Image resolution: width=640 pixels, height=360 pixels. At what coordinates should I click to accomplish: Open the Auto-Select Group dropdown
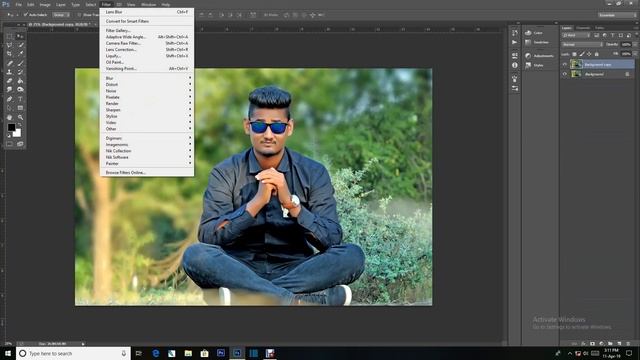[61, 15]
